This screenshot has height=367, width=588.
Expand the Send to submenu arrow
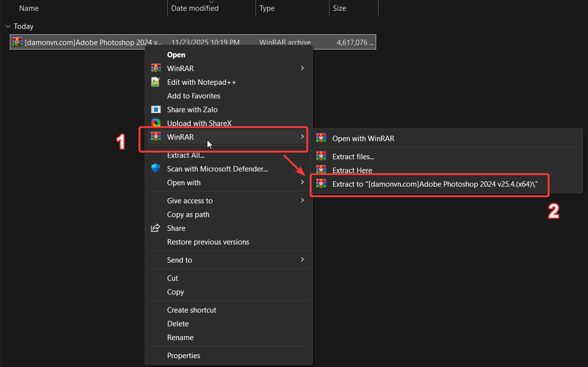(x=302, y=259)
